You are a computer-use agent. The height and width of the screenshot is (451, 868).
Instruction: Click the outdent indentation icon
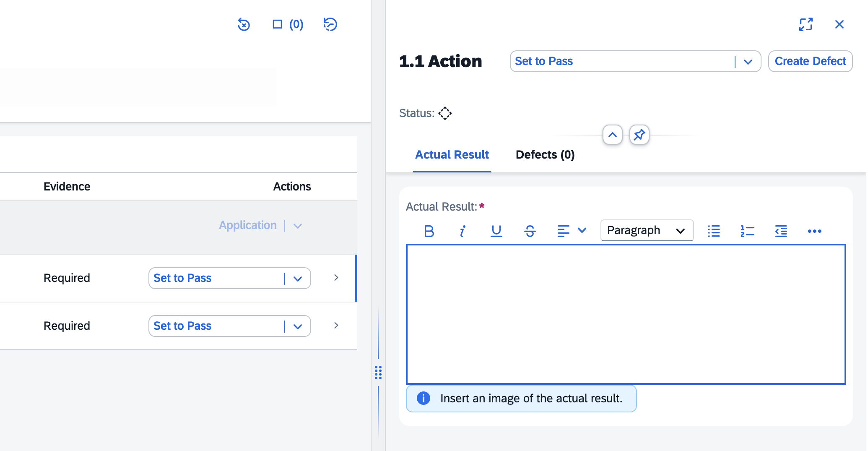(x=781, y=231)
